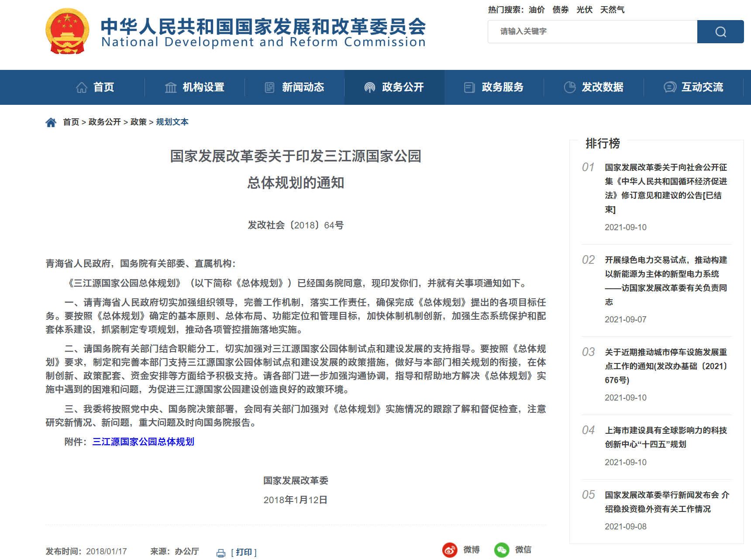Open 政务服务 navigation item
Image resolution: width=751 pixels, height=560 pixels.
click(494, 87)
